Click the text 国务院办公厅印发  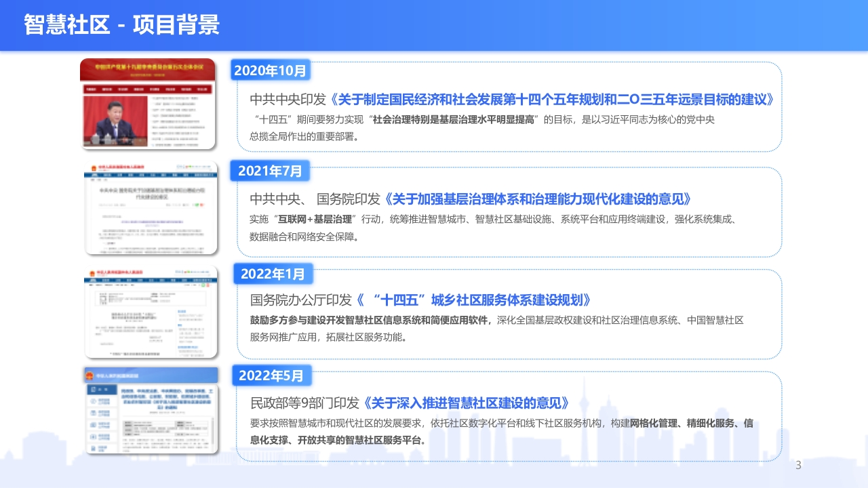click(x=302, y=300)
